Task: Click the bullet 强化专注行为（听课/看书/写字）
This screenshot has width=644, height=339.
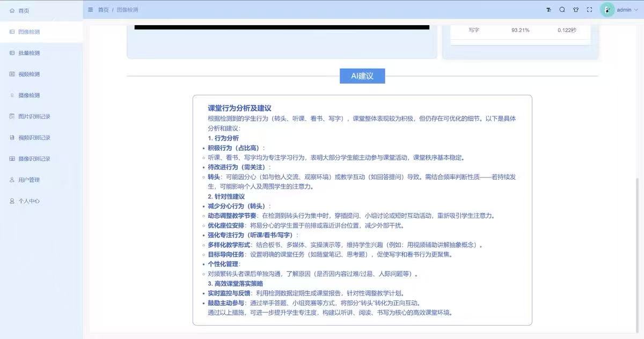Action: pos(253,235)
